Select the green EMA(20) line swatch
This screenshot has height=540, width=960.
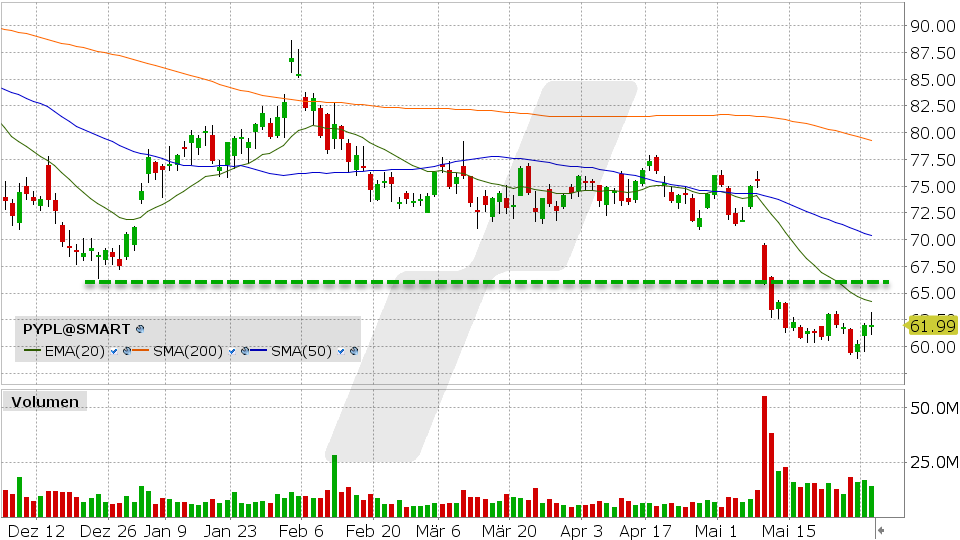tap(33, 351)
